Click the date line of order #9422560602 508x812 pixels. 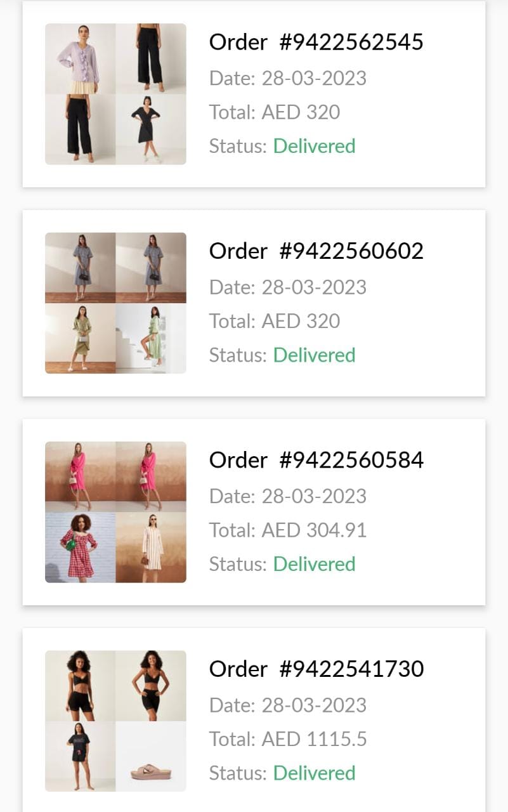pyautogui.click(x=288, y=287)
